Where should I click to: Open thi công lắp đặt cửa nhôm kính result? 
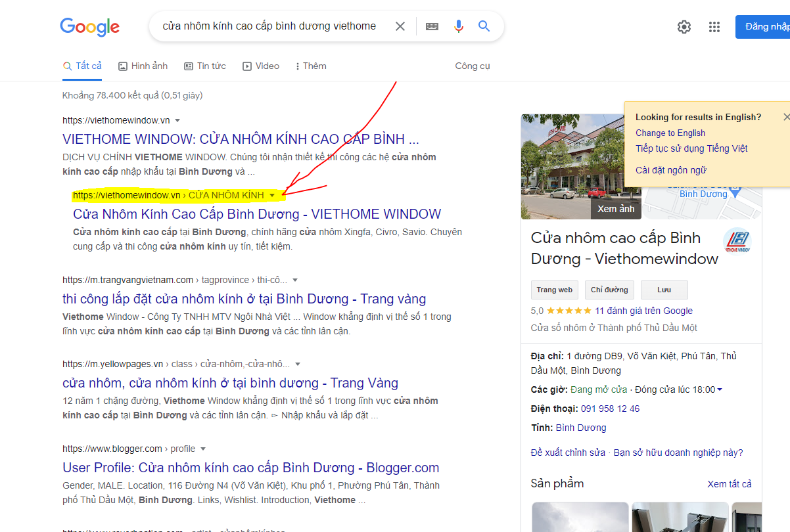coord(244,299)
